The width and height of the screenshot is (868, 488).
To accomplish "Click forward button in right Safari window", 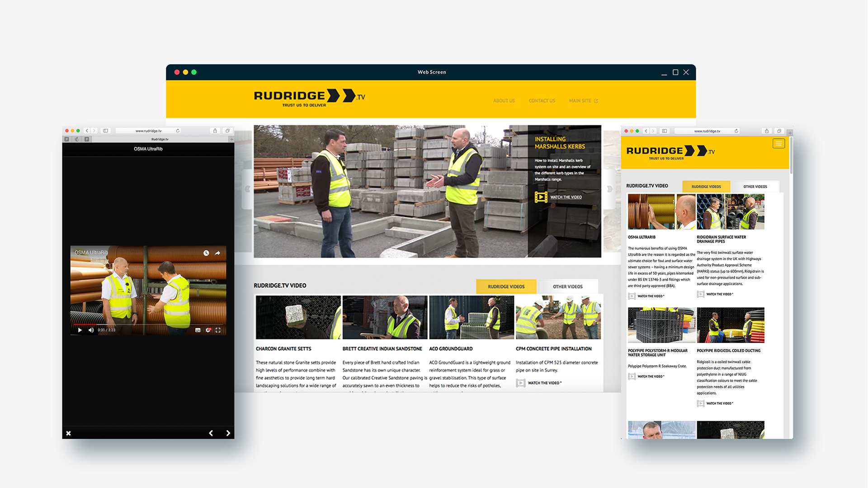I will tap(653, 131).
